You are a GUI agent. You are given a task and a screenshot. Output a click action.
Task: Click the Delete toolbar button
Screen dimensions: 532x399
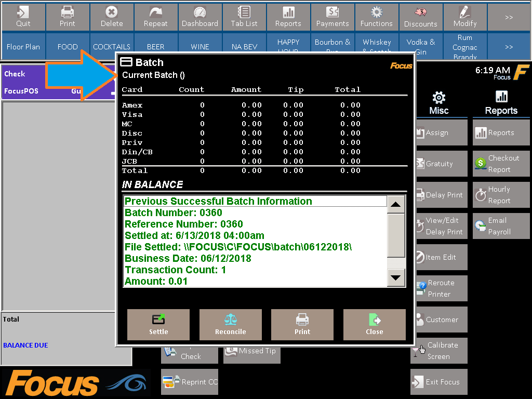point(112,17)
